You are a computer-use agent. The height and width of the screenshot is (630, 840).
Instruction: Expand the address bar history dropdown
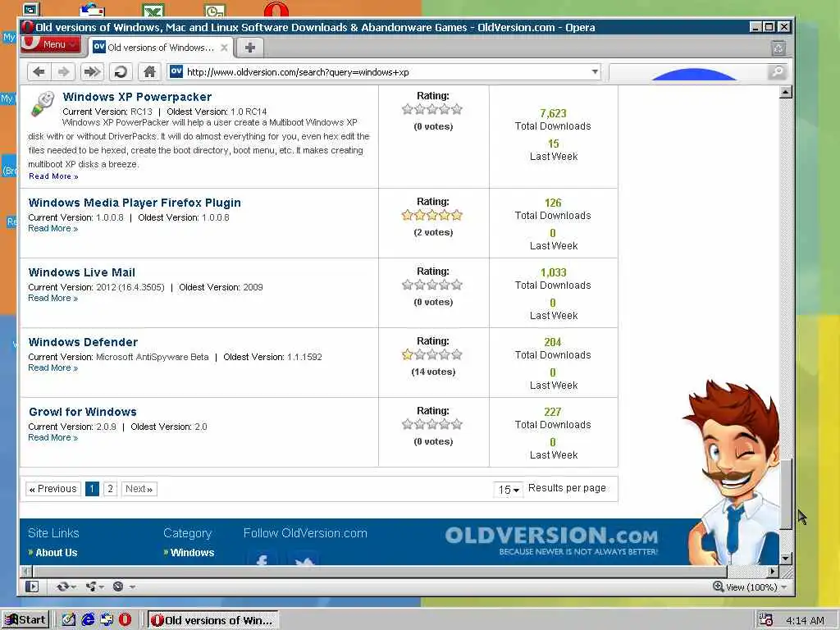pyautogui.click(x=595, y=72)
